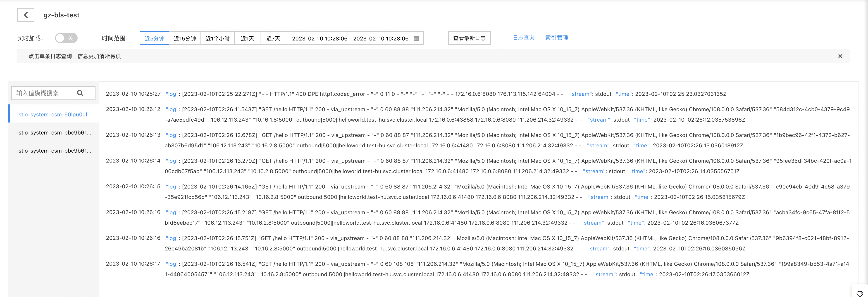This screenshot has height=297, width=868.
Task: Open the log entry at 2023-02-10 10:26:13
Action: (x=478, y=140)
